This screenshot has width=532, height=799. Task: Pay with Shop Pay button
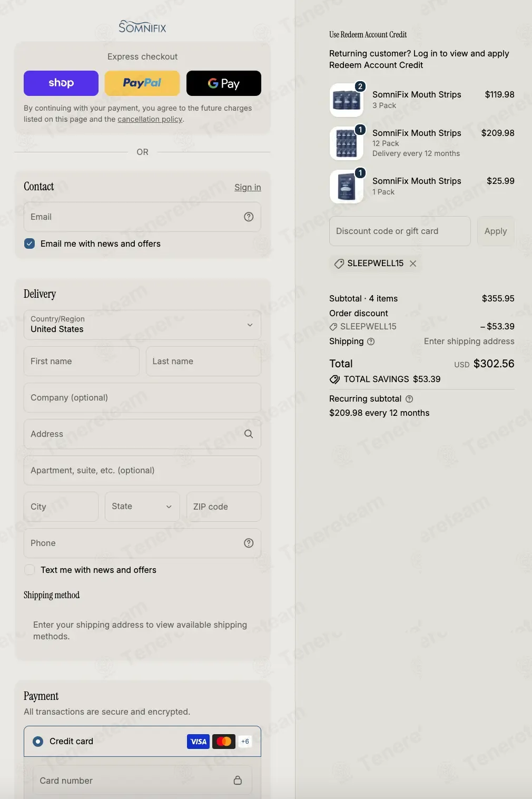pyautogui.click(x=61, y=83)
